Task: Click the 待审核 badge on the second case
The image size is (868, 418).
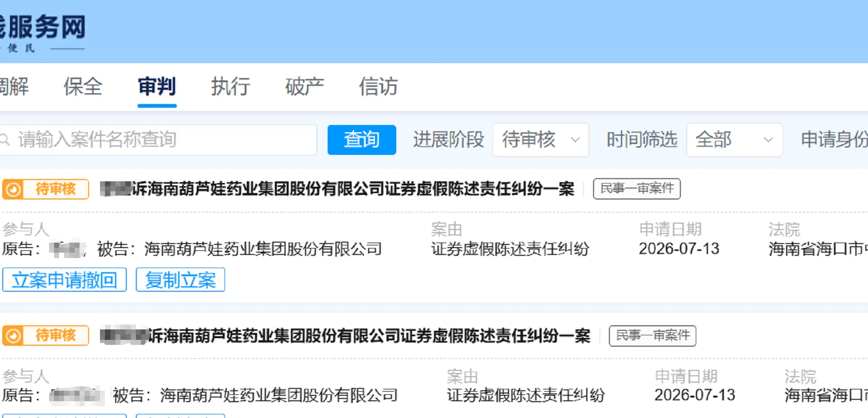Action: (45, 336)
